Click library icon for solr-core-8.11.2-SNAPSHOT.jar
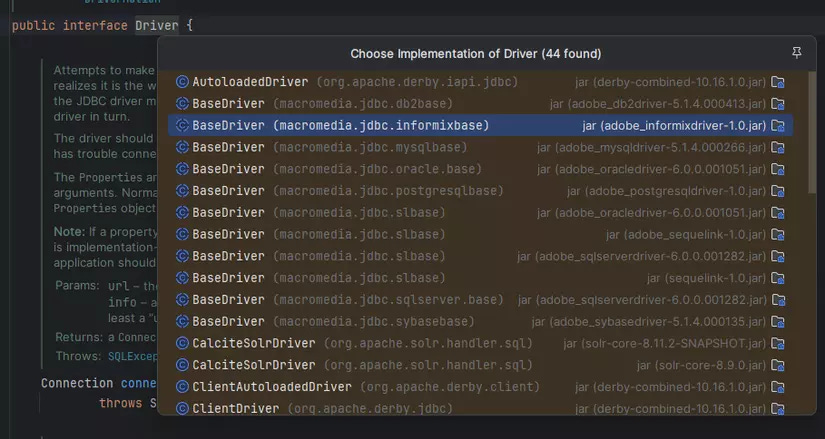The height and width of the screenshot is (439, 825). [778, 344]
